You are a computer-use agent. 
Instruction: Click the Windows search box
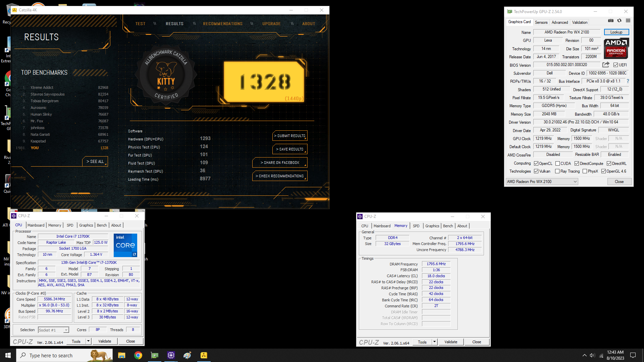tap(64, 355)
